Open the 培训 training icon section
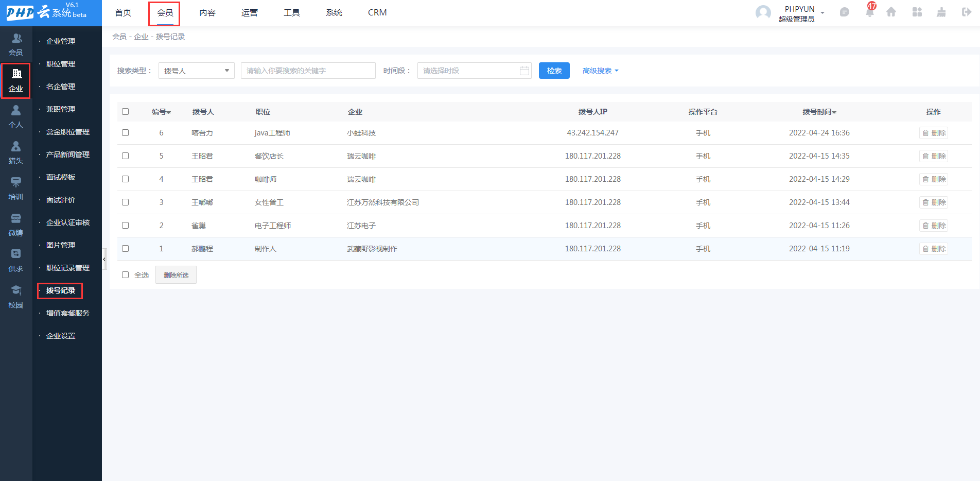This screenshot has height=481, width=980. coord(16,182)
